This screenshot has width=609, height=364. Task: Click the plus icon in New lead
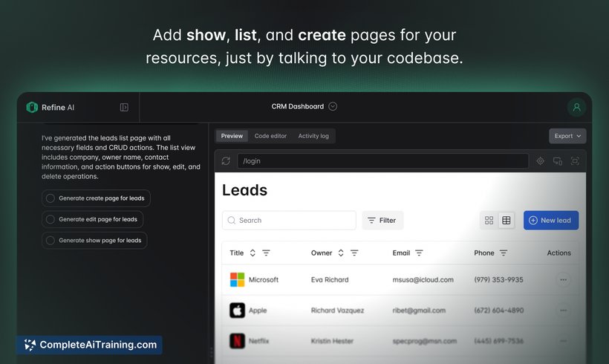(x=533, y=221)
